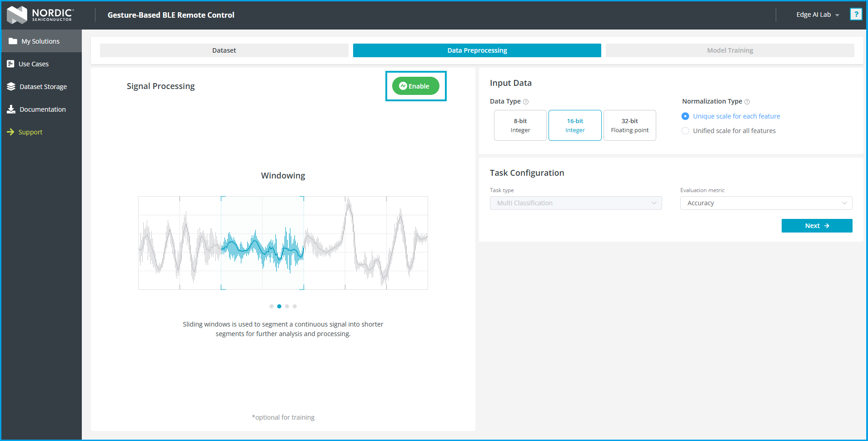Image resolution: width=868 pixels, height=441 pixels.
Task: Open My Solutions in sidebar
Action: tap(41, 41)
